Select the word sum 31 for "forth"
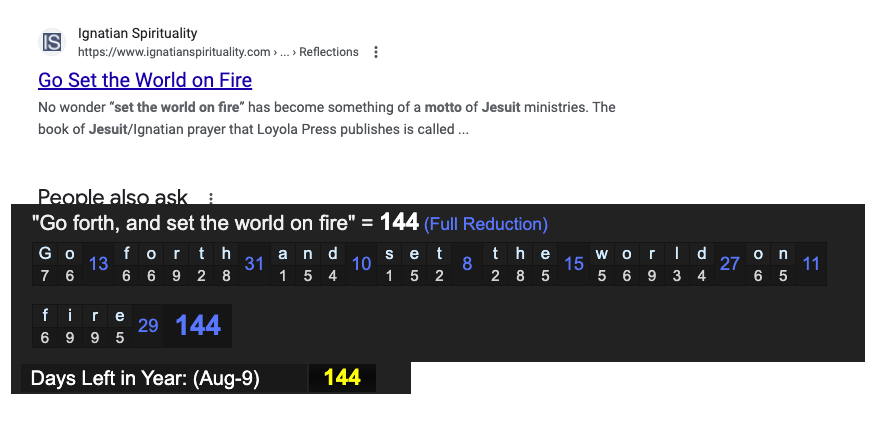Image resolution: width=880 pixels, height=425 pixels. point(254,264)
